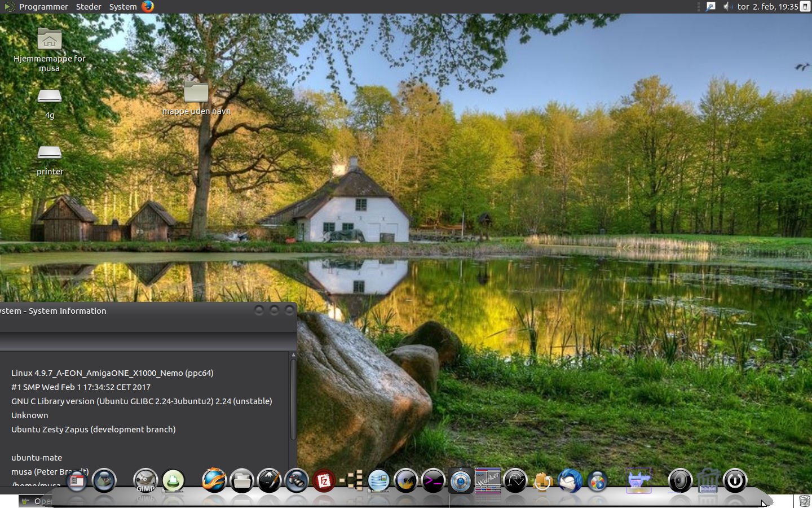Open the volume control in top panel

(727, 6)
